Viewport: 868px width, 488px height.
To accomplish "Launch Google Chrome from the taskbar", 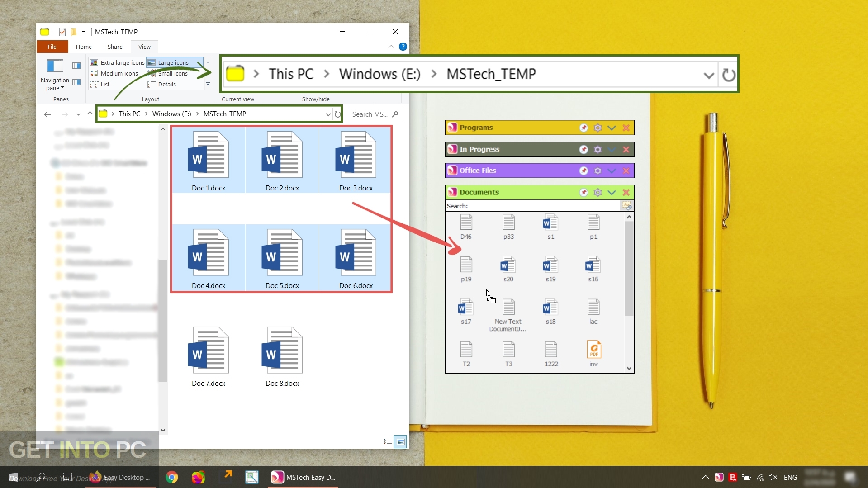I will tap(171, 477).
